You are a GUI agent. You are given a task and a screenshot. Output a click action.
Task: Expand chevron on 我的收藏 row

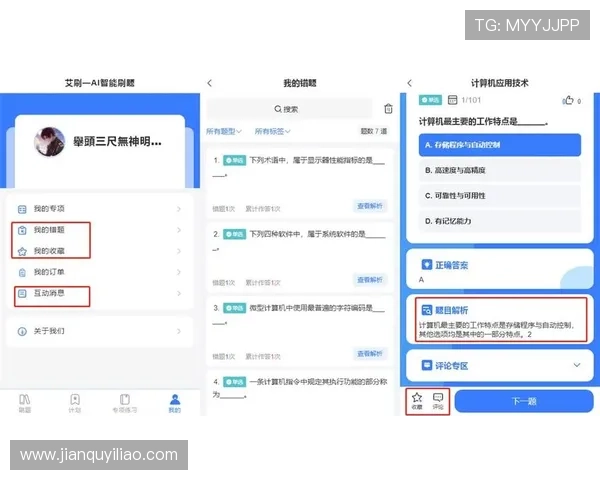pos(179,251)
